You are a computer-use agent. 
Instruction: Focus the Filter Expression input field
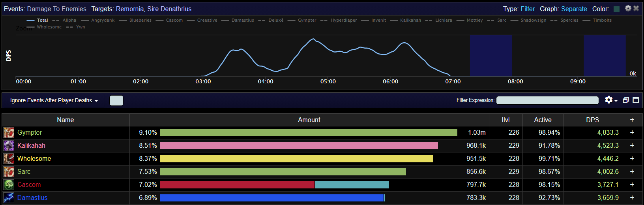pyautogui.click(x=547, y=100)
